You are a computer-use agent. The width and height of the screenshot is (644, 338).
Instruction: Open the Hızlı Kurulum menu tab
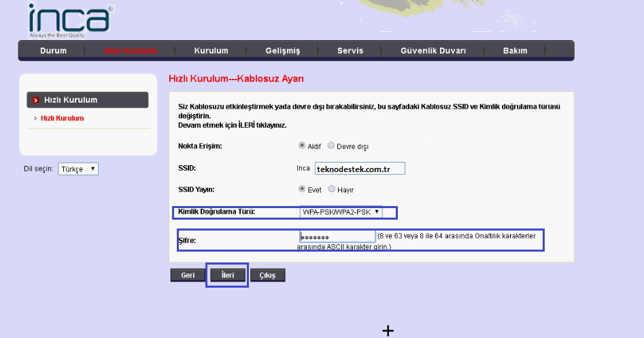pos(131,51)
